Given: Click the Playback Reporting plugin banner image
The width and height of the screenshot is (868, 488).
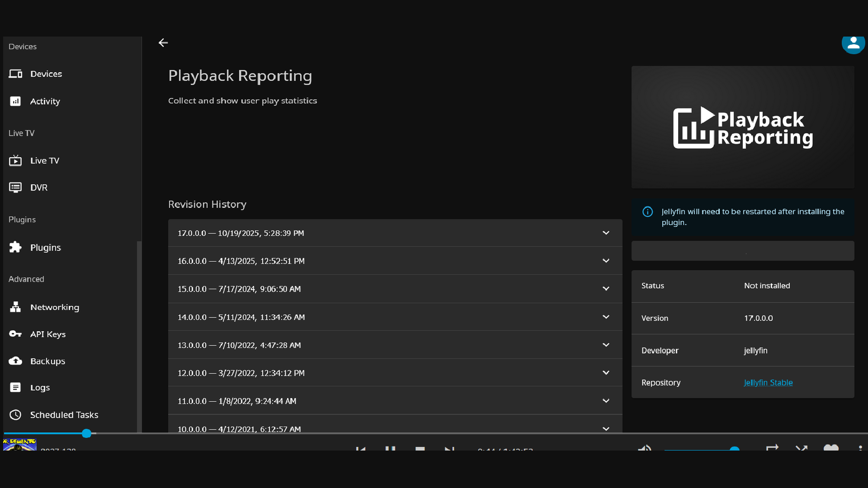Looking at the screenshot, I should tap(743, 127).
